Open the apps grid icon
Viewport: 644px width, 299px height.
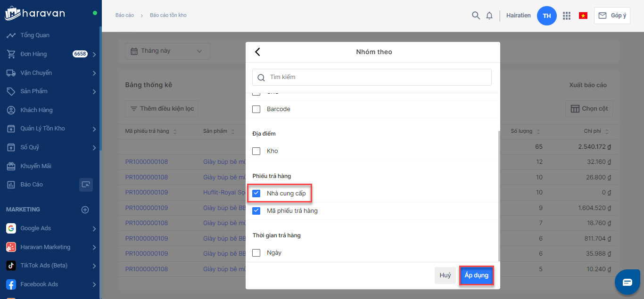567,16
